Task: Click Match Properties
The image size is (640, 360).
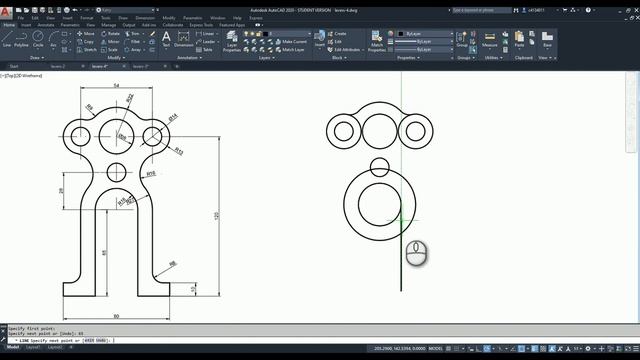Action: click(x=377, y=41)
